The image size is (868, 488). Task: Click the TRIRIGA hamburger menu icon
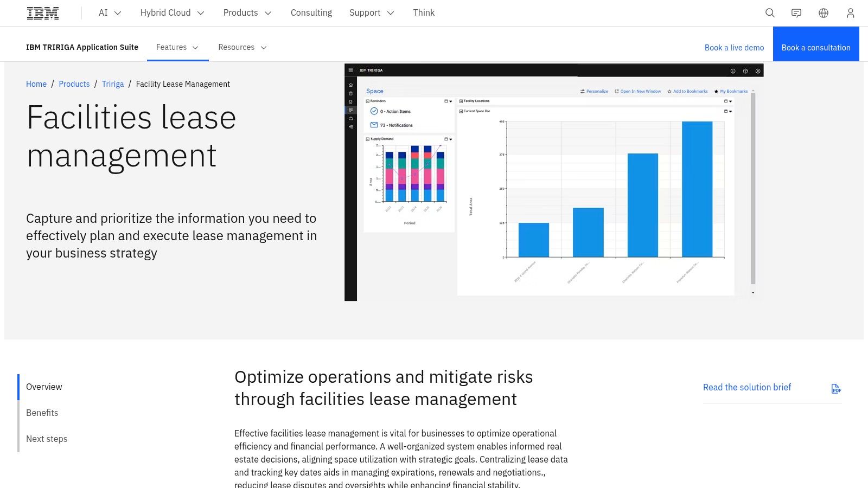tap(350, 70)
